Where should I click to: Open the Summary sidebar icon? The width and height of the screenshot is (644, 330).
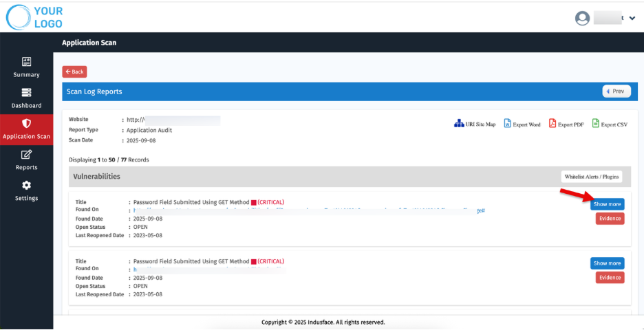pos(26,62)
